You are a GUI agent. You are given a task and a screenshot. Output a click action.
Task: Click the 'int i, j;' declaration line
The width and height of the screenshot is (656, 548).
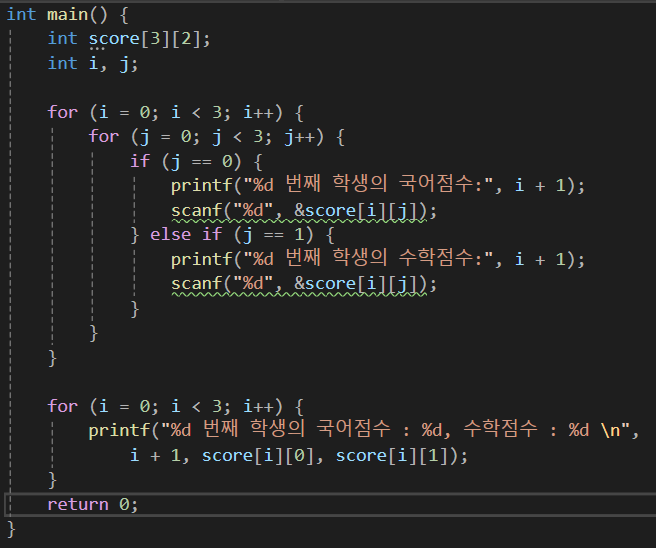click(x=92, y=64)
